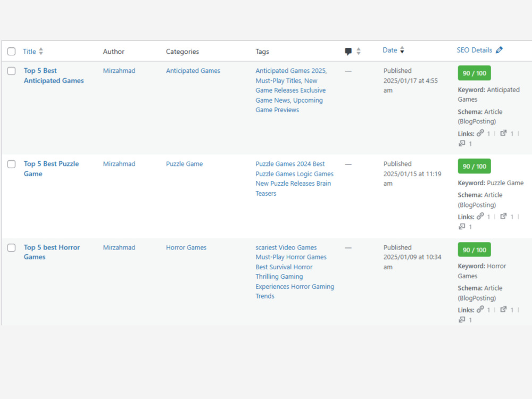
Task: Click Keyword: Anticipated Games text
Action: (x=488, y=94)
